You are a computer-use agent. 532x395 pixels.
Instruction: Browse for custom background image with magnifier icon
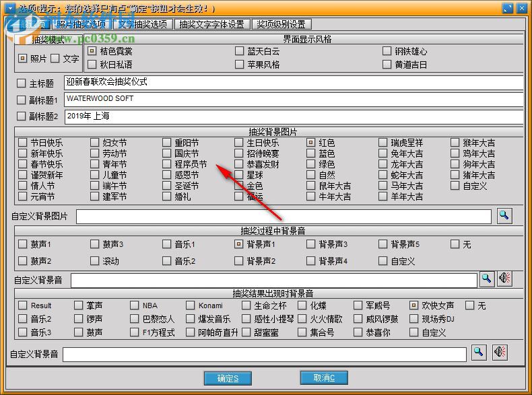pos(504,215)
